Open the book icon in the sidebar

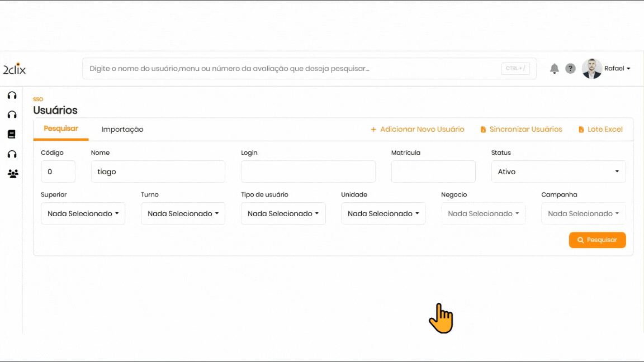coord(12,134)
